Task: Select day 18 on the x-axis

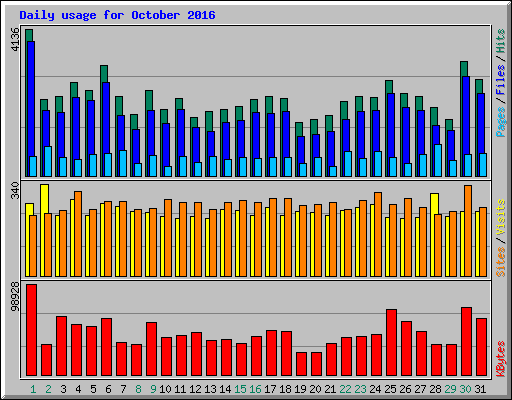Action: tap(285, 389)
